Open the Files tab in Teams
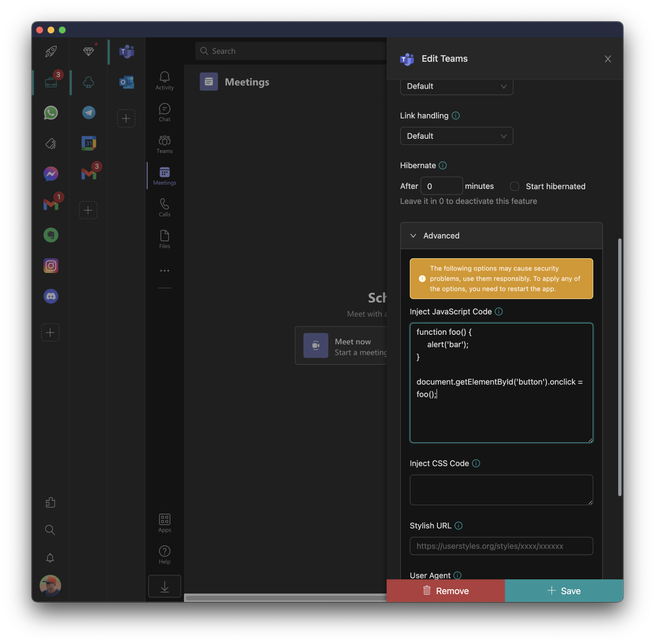Screen dimensions: 655x644 point(165,239)
